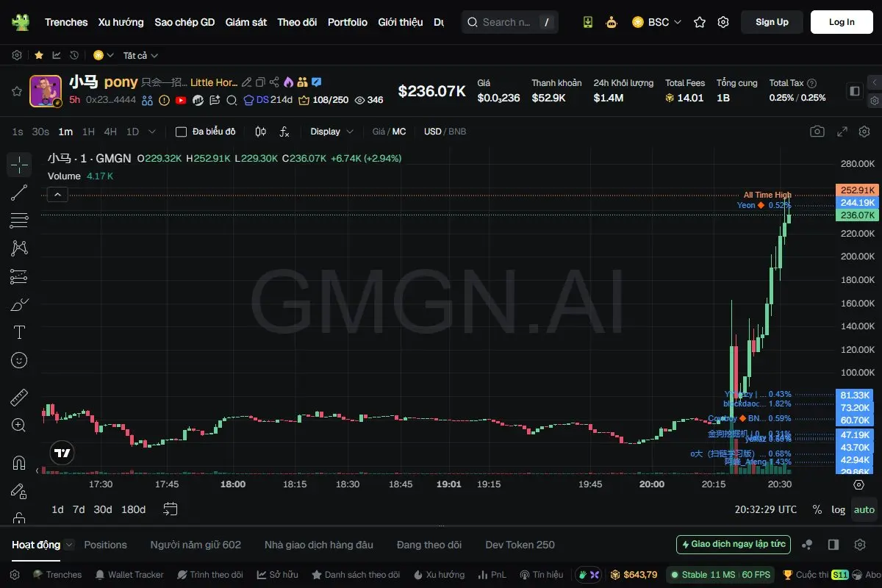This screenshot has height=588, width=882.
Task: Toggle log scale on price axis
Action: 839,509
